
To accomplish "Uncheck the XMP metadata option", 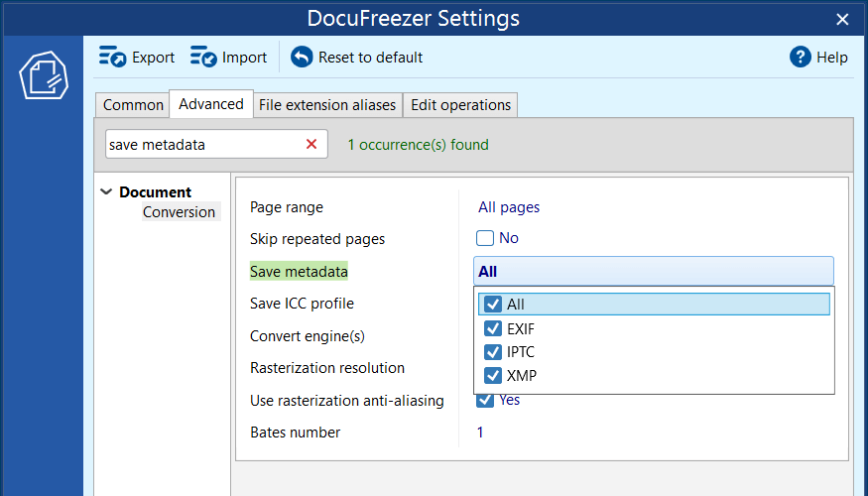I will (x=493, y=375).
